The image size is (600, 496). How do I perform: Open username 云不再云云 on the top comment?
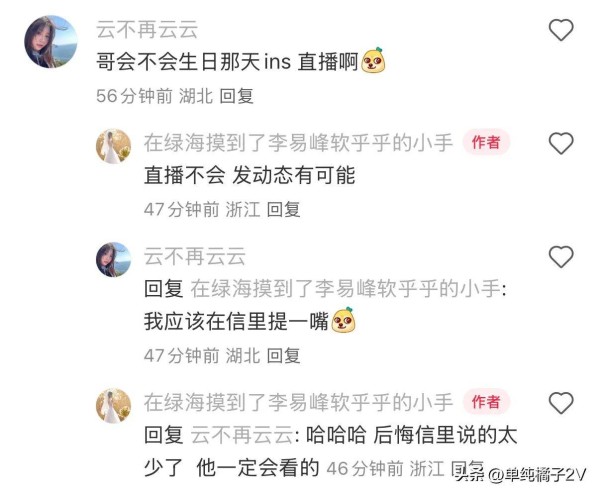(x=147, y=29)
